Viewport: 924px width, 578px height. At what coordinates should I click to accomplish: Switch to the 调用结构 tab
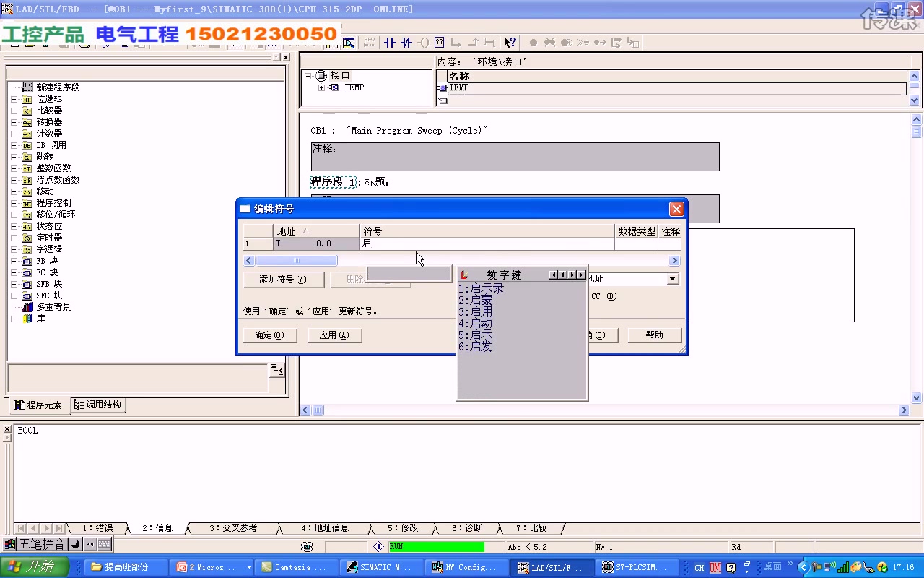point(98,405)
